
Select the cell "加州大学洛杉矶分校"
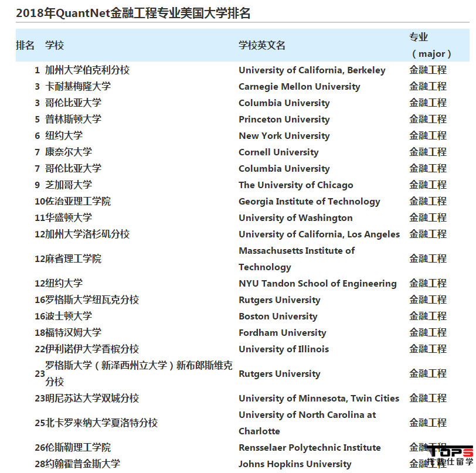[87, 234]
